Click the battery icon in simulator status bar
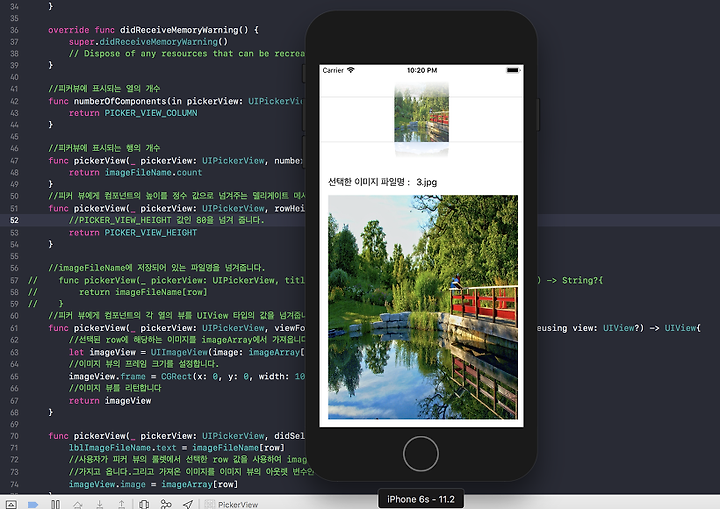 tap(513, 70)
